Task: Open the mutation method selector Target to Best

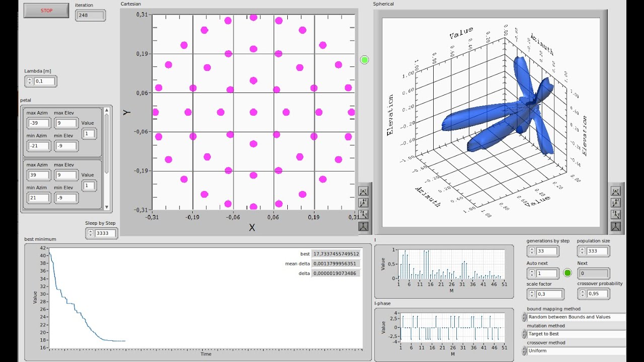Action: click(577, 334)
